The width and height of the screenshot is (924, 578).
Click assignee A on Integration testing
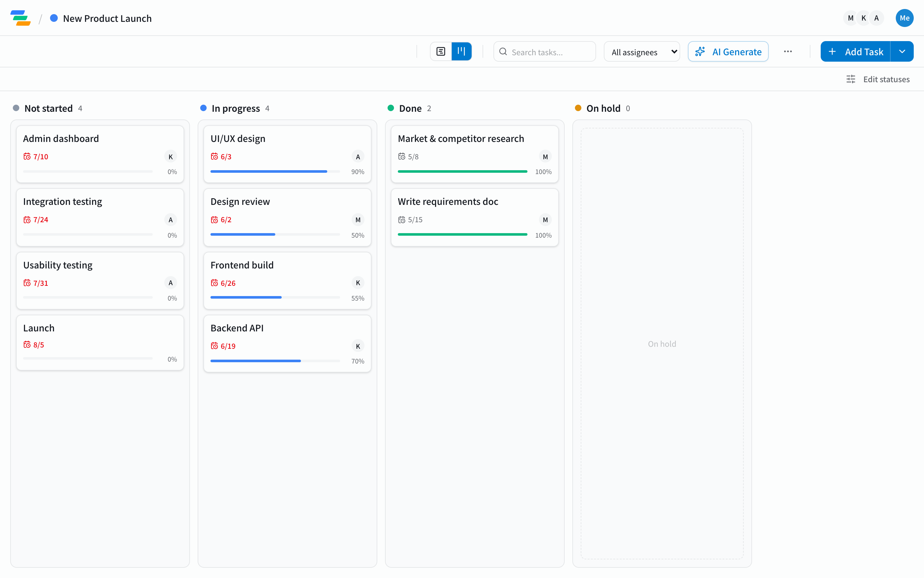coord(171,219)
